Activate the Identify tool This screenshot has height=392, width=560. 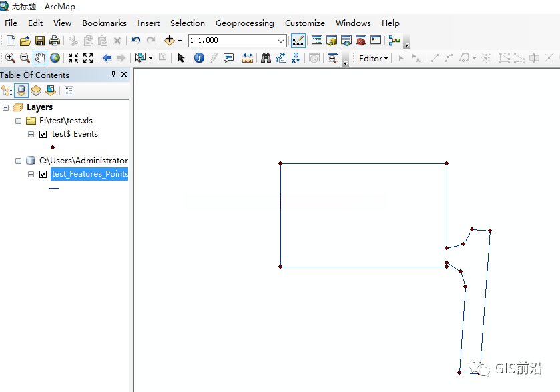coord(199,58)
